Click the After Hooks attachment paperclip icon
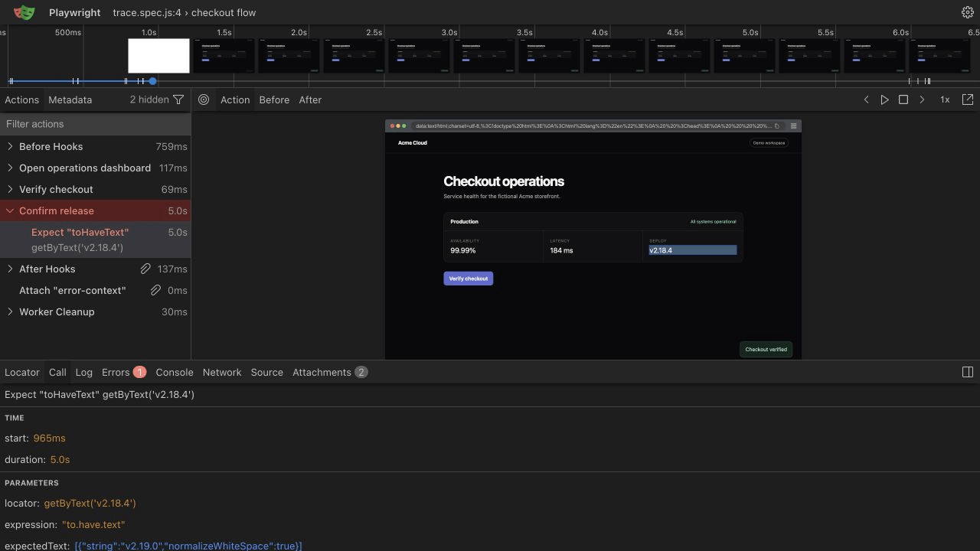 pyautogui.click(x=145, y=269)
